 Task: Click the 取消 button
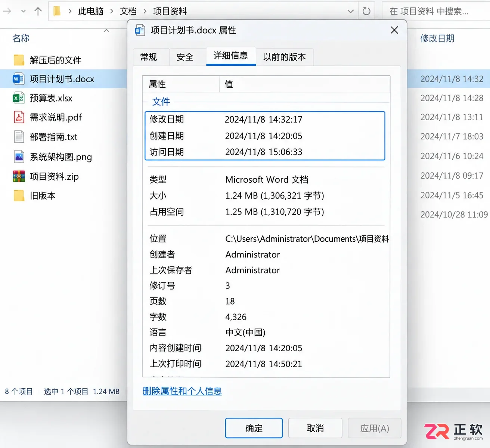point(315,428)
